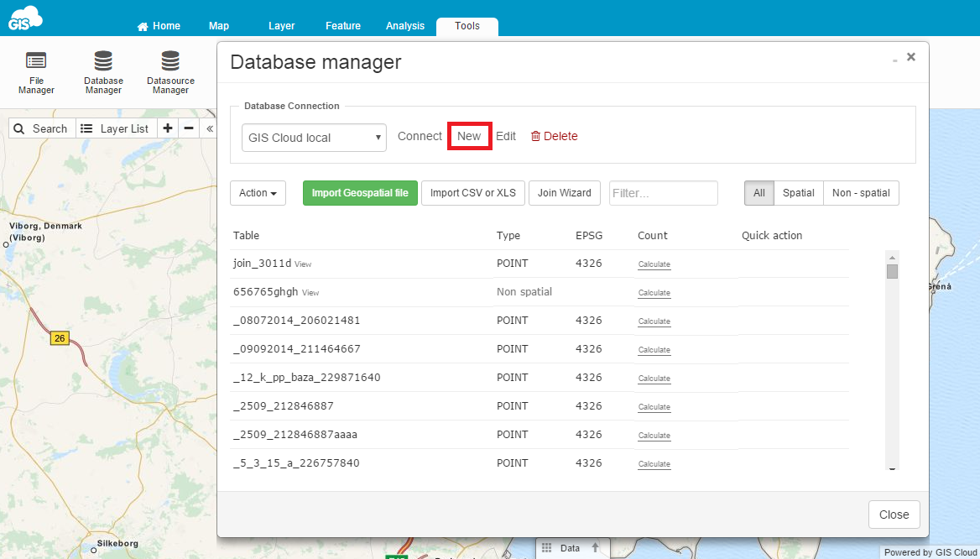Open the Database Manager tool
The image size is (980, 559).
103,73
